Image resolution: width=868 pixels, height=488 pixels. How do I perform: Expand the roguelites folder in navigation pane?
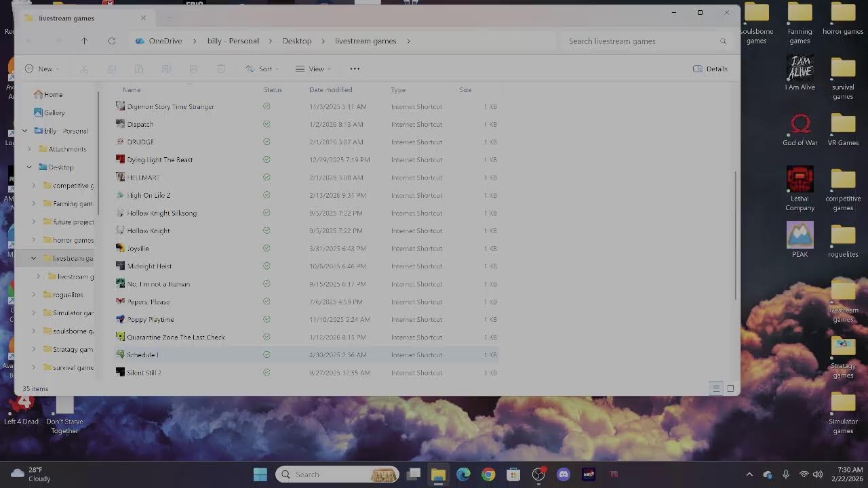(x=34, y=295)
